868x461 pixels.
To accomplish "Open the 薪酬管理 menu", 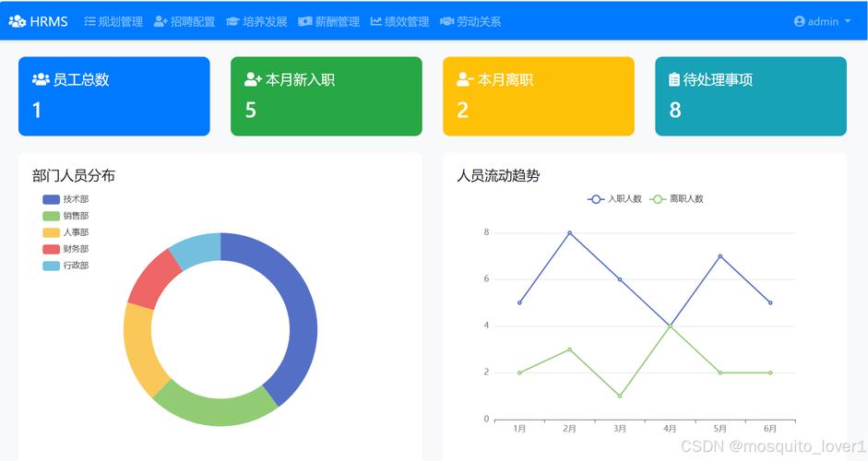I will click(328, 21).
